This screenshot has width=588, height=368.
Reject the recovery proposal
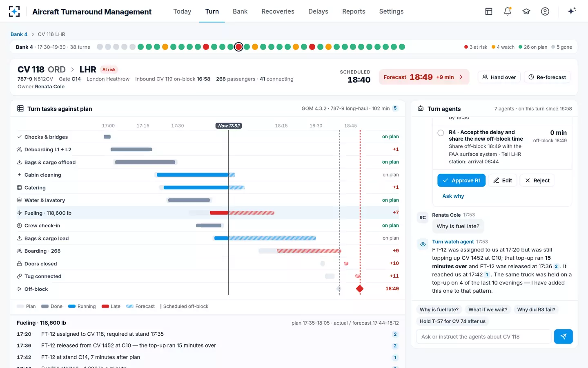pyautogui.click(x=537, y=180)
